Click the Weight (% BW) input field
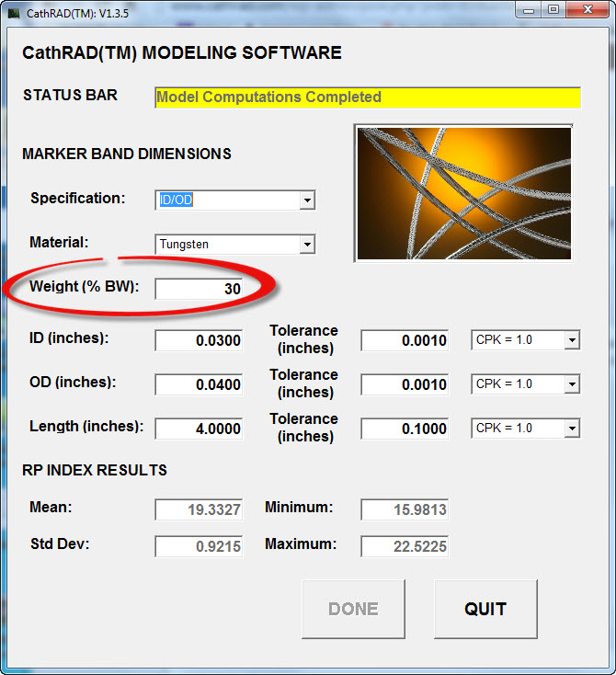 tap(199, 289)
